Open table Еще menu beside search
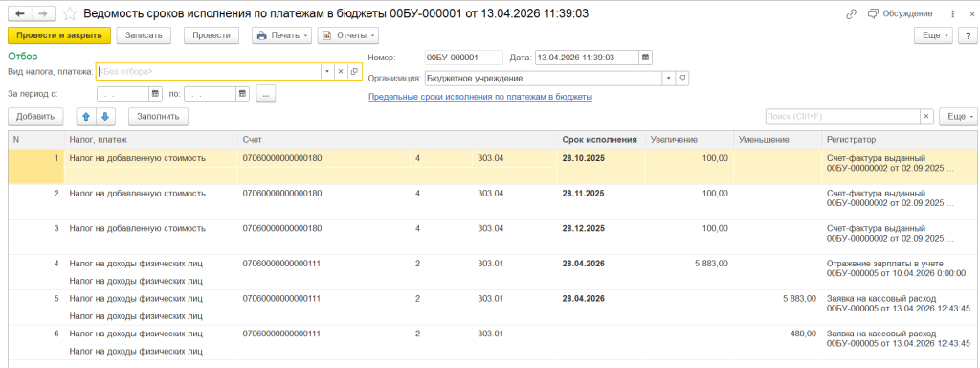This screenshot has width=980, height=368. (957, 116)
